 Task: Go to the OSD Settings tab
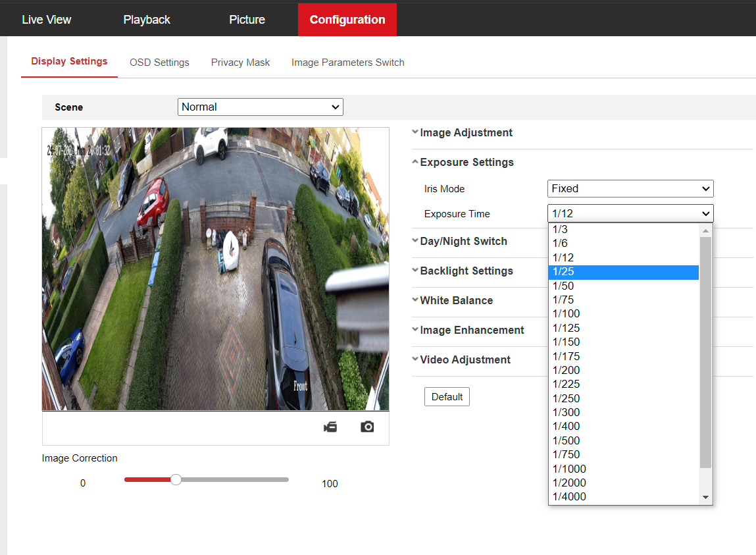[159, 63]
